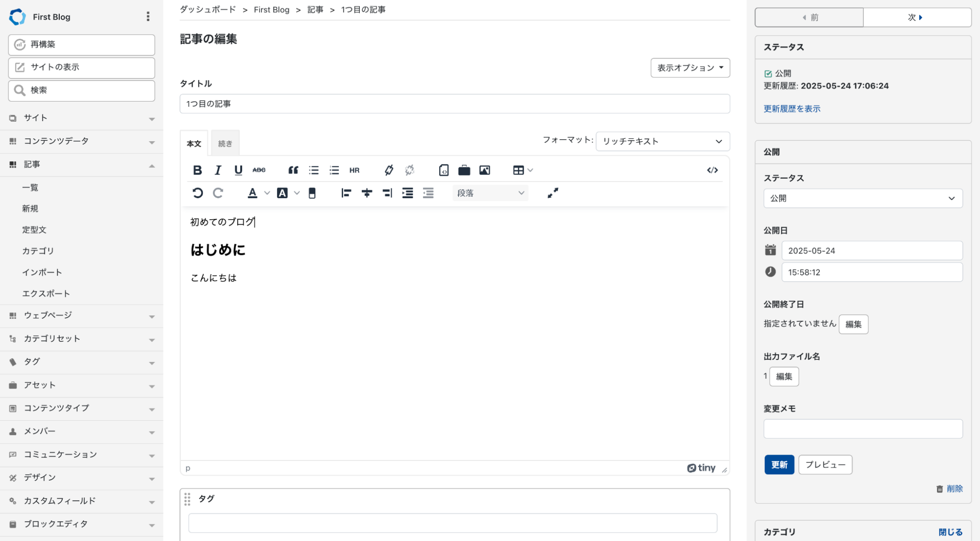The image size is (980, 541).
Task: Apply italic formatting button
Action: tap(218, 170)
